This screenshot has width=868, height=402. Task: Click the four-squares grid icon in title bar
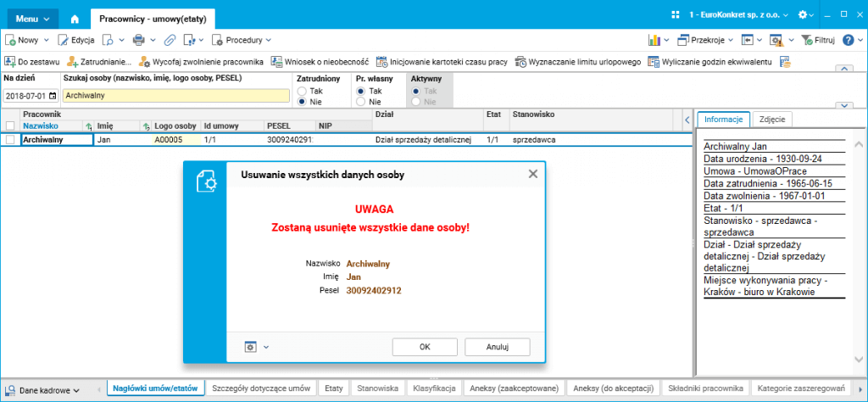(675, 15)
